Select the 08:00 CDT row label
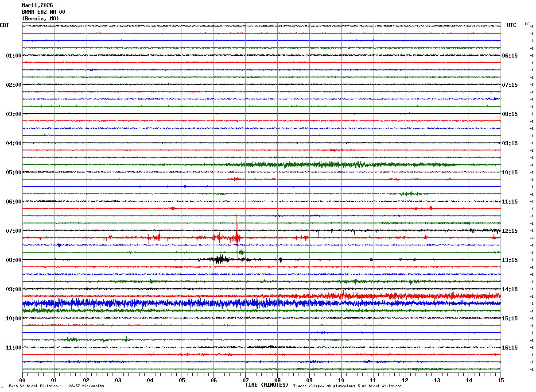 point(13,260)
